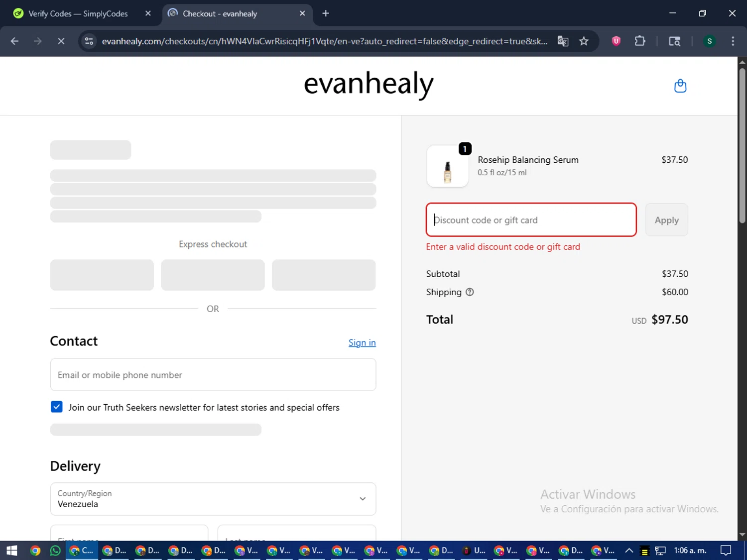Open the pinned Chrome taskbar icon
This screenshot has height=560, width=747.
tap(35, 551)
